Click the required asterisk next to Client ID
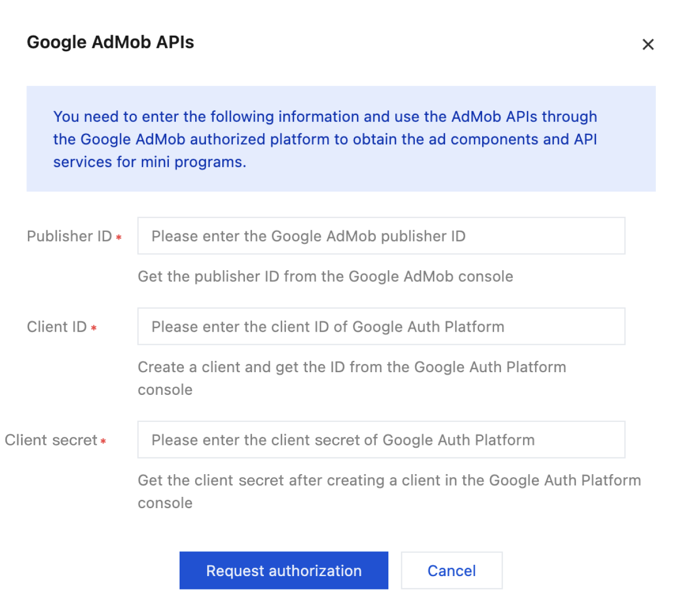This screenshot has height=616, width=685. click(94, 328)
